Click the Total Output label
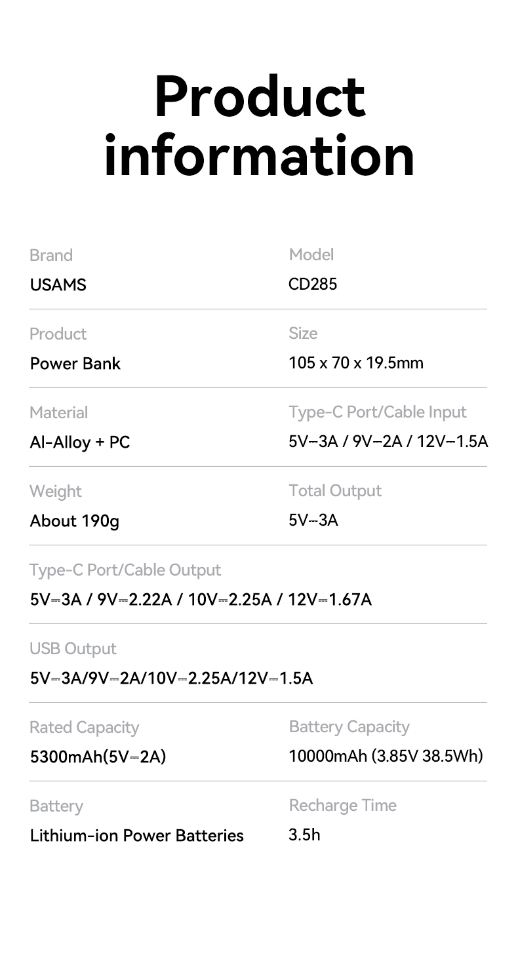Screen dimensions: 518x980 [335, 491]
